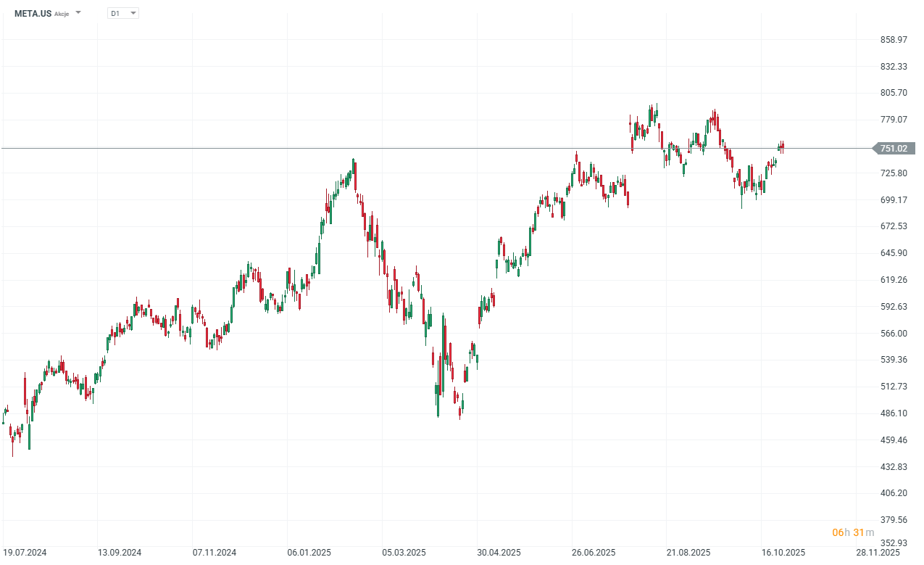Click the 28.11.2025 time axis label
Screen dimensions: 924x565
[878, 553]
